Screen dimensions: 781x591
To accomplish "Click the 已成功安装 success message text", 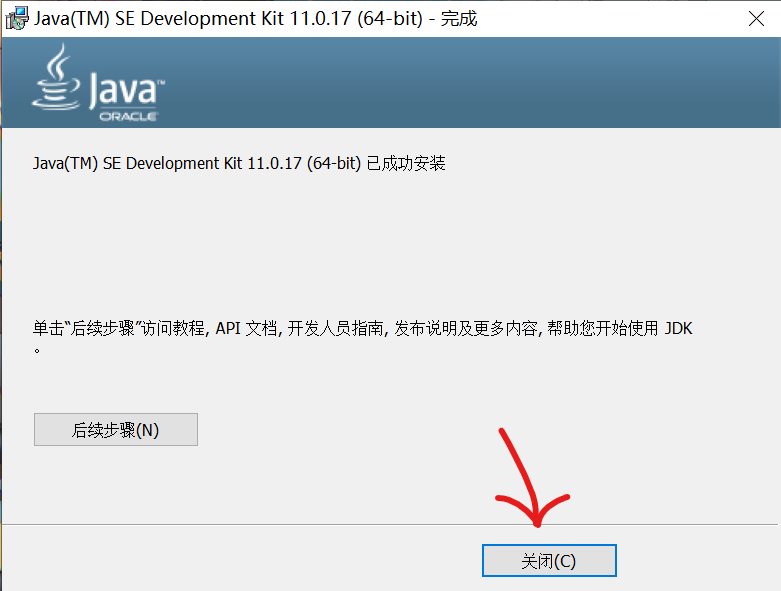I will point(405,163).
